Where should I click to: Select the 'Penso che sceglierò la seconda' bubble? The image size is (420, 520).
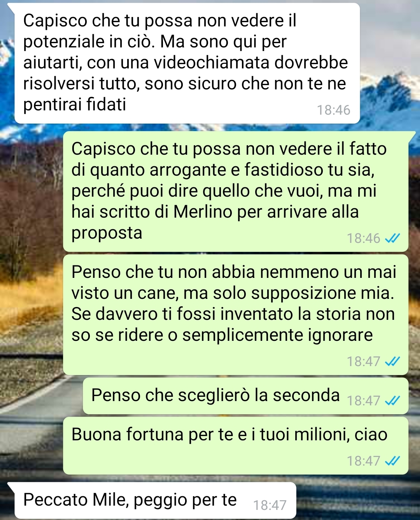tap(245, 396)
